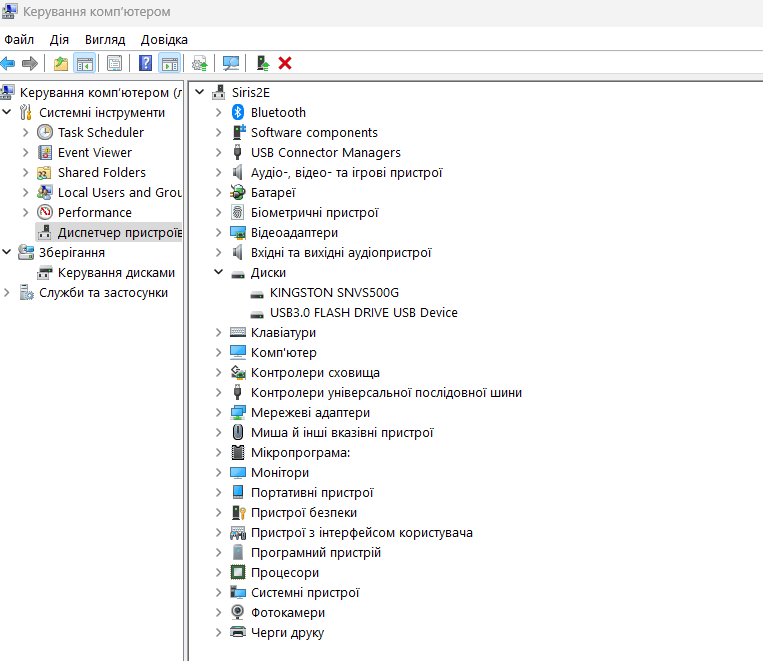Click the Event Viewer icon
The width and height of the screenshot is (763, 661).
pos(45,152)
